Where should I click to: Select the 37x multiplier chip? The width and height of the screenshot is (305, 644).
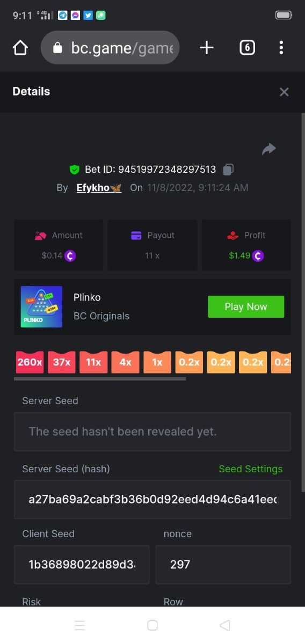click(x=61, y=362)
